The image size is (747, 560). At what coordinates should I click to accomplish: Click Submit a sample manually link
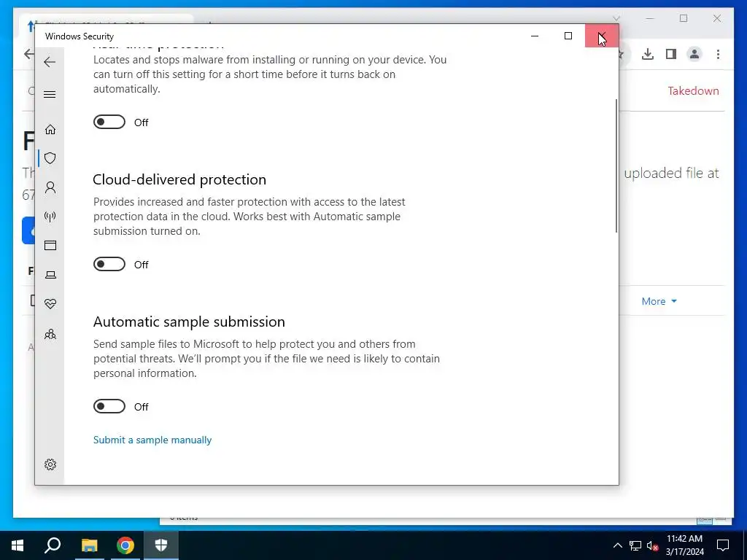coord(152,440)
